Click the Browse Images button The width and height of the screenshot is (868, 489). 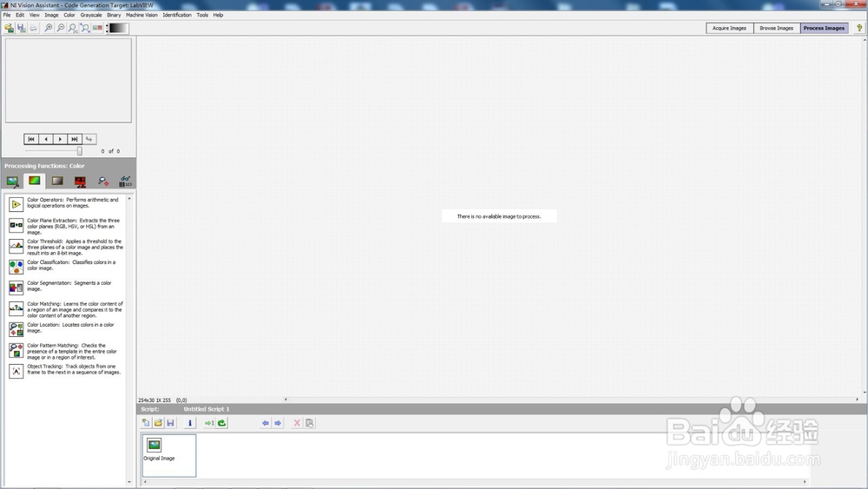tap(777, 28)
